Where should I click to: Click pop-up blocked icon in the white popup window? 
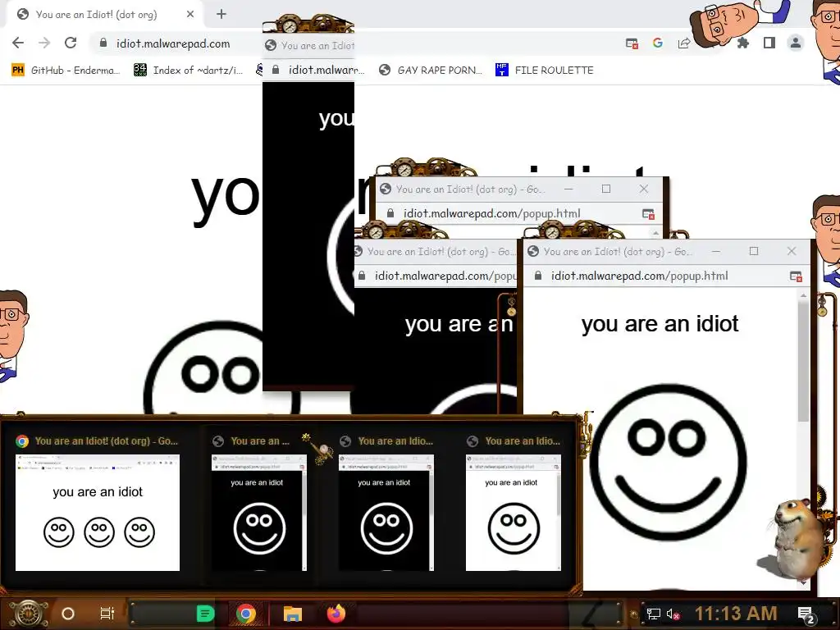click(796, 276)
